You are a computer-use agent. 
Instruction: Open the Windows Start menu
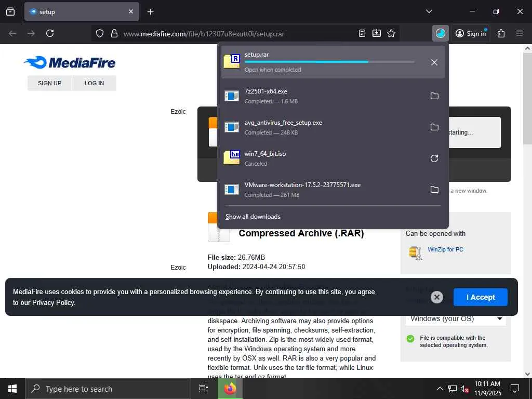pos(12,389)
